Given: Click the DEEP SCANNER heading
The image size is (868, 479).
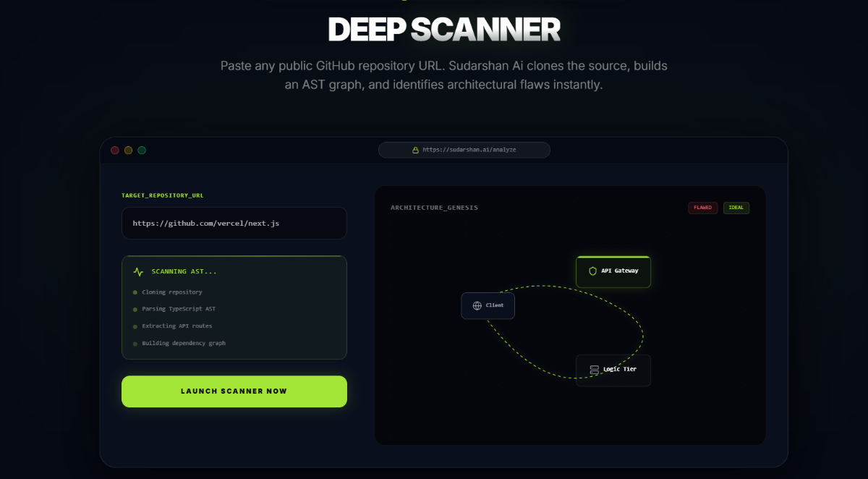Looking at the screenshot, I should click(x=444, y=29).
